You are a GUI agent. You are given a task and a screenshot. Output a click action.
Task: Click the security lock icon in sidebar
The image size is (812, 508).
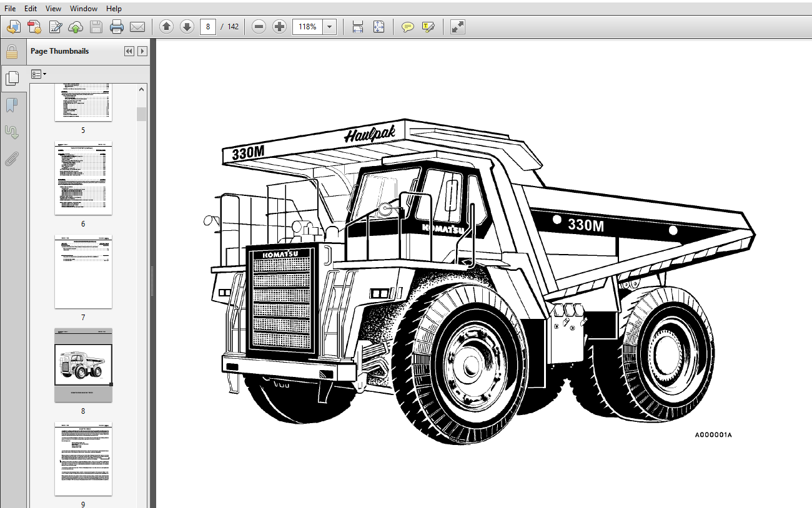click(x=12, y=51)
